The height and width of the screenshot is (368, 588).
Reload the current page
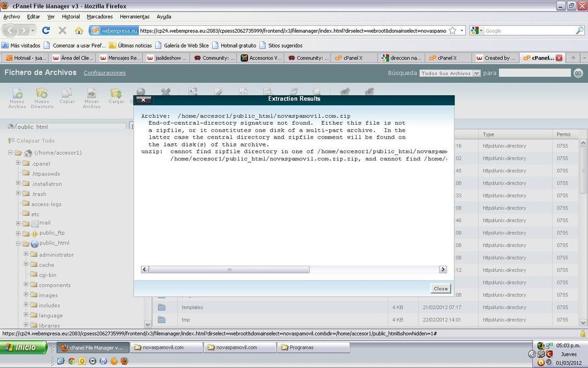click(46, 30)
